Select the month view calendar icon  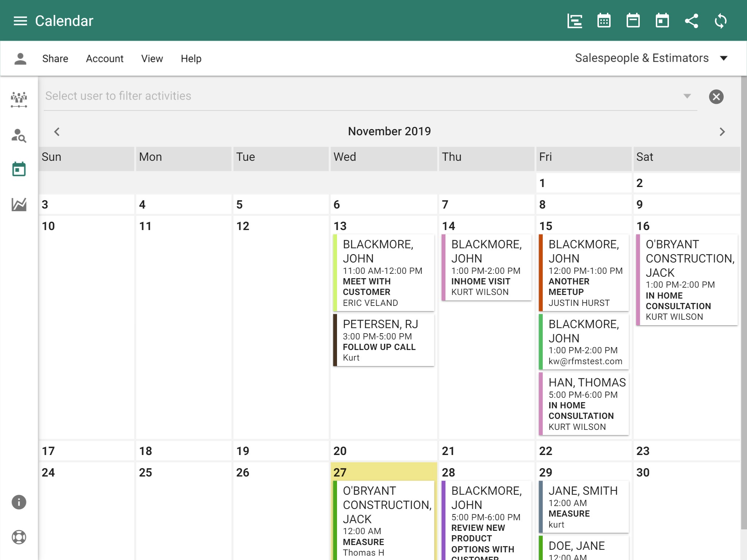[x=604, y=21]
